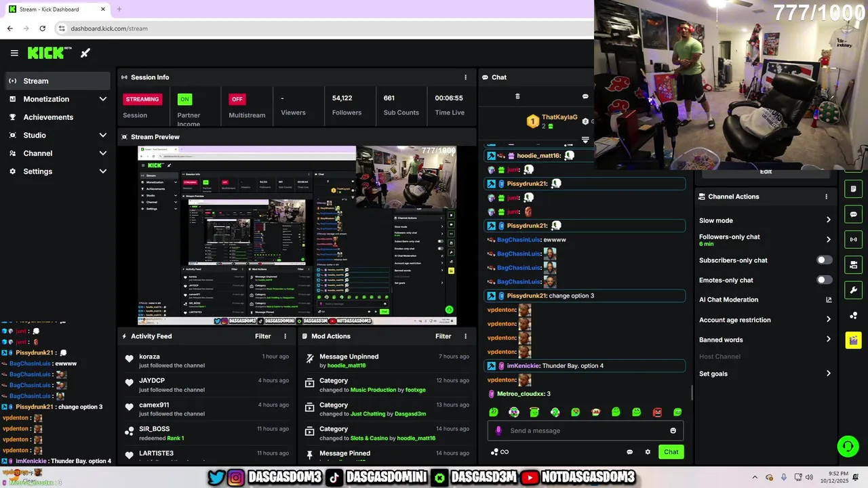Reload the dashboard page
Viewport: 868px width, 488px height.
click(x=42, y=28)
